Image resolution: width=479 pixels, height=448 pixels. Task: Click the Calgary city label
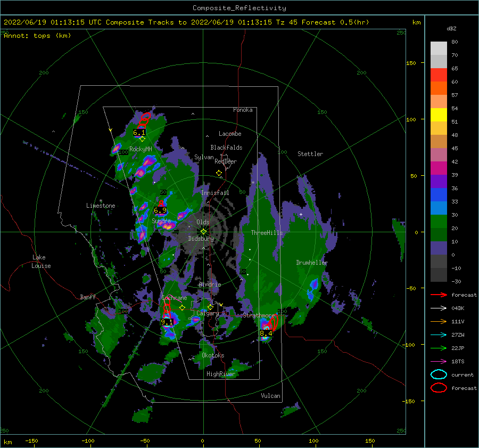click(208, 313)
